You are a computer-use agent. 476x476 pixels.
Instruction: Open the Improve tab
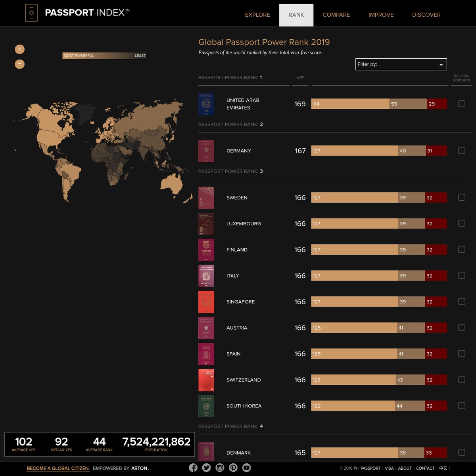(x=381, y=15)
